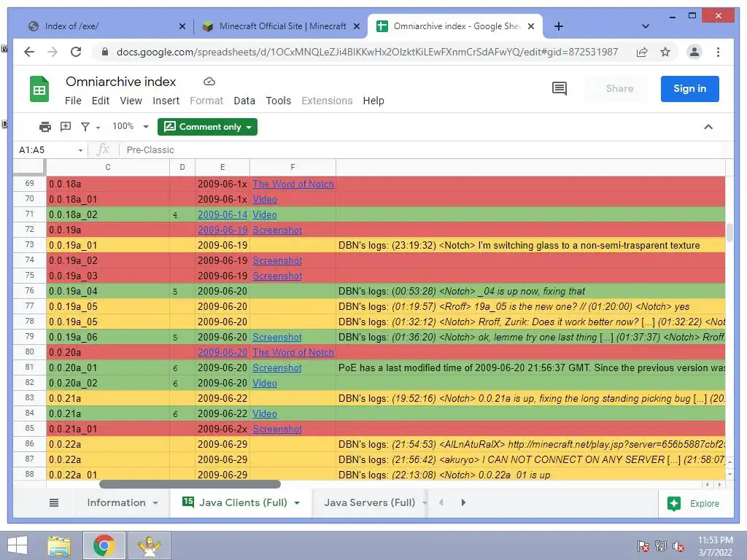Click the vertical scrollbar thumb
The image size is (747, 560).
(729, 232)
